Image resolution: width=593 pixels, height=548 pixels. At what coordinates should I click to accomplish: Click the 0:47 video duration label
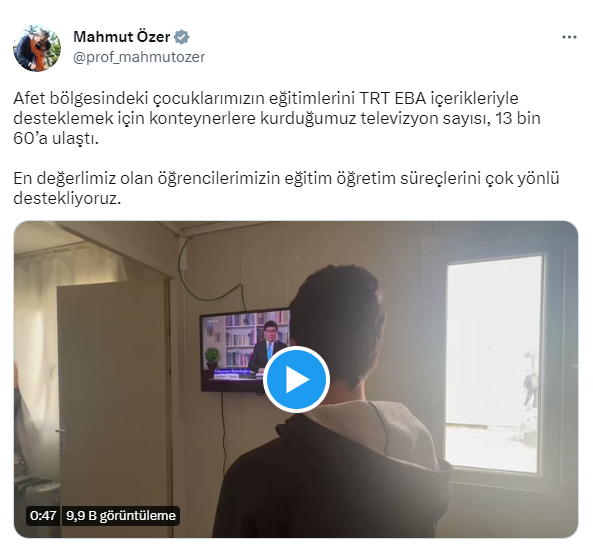coord(43,515)
